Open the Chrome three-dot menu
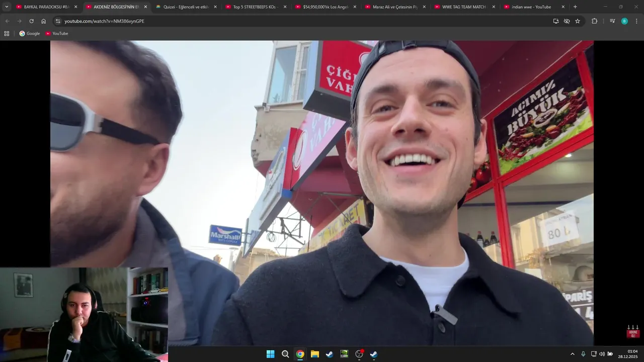 pyautogui.click(x=636, y=21)
